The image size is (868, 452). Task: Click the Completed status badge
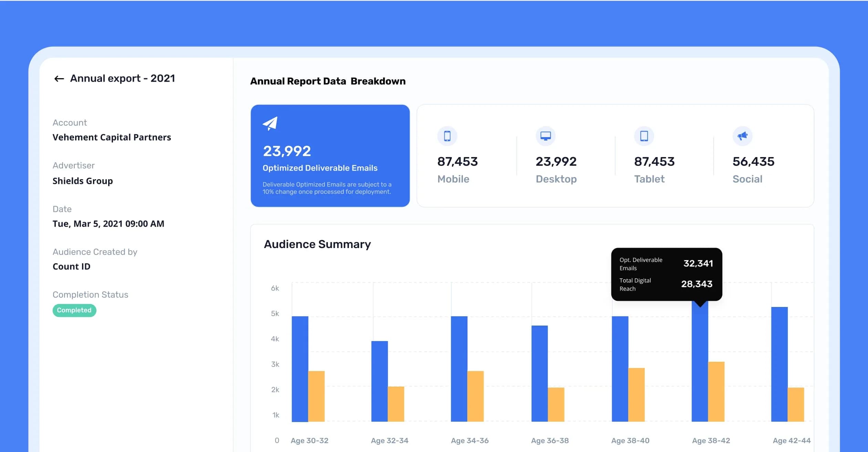pyautogui.click(x=74, y=310)
